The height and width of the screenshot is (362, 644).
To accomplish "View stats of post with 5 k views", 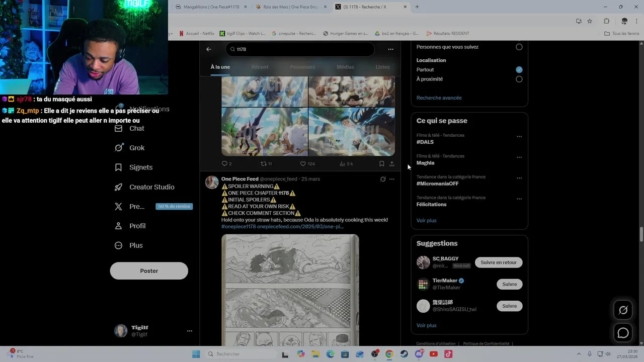I will [x=346, y=164].
